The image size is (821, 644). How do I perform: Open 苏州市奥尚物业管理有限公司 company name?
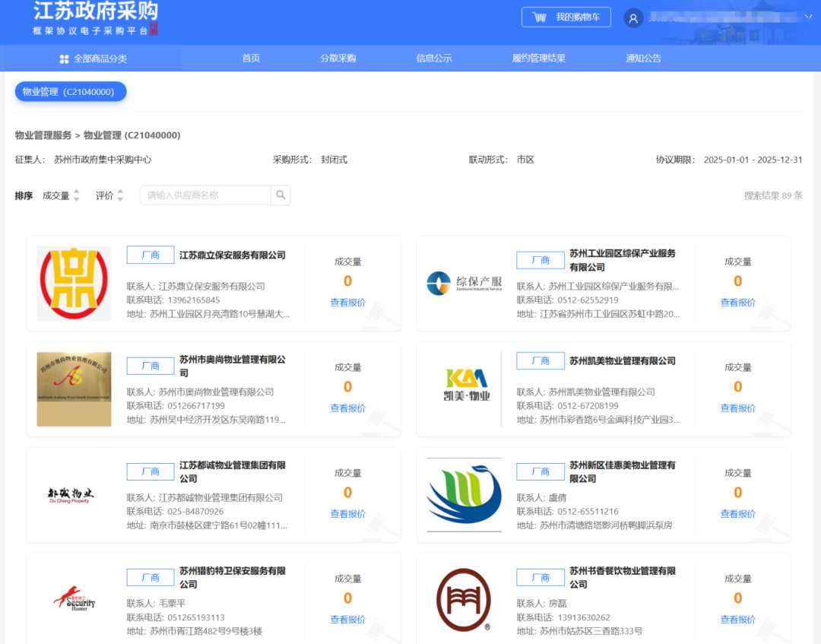[x=233, y=366]
